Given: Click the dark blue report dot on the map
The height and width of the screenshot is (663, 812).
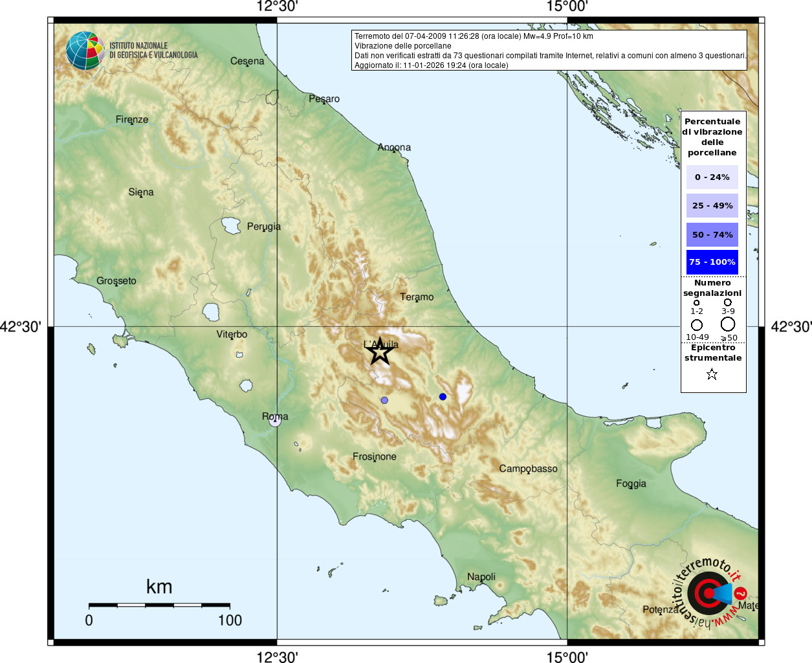Looking at the screenshot, I should coord(443,396).
